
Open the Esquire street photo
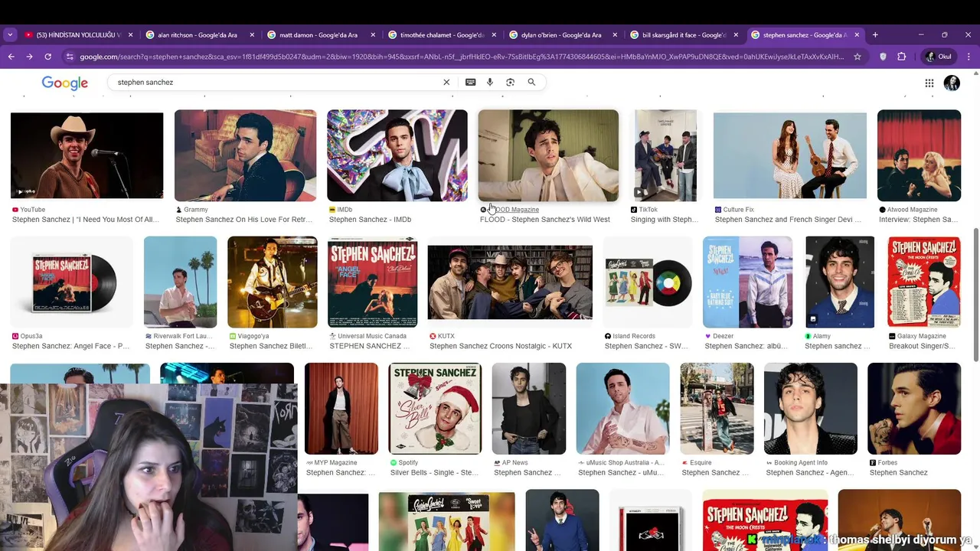pyautogui.click(x=717, y=409)
